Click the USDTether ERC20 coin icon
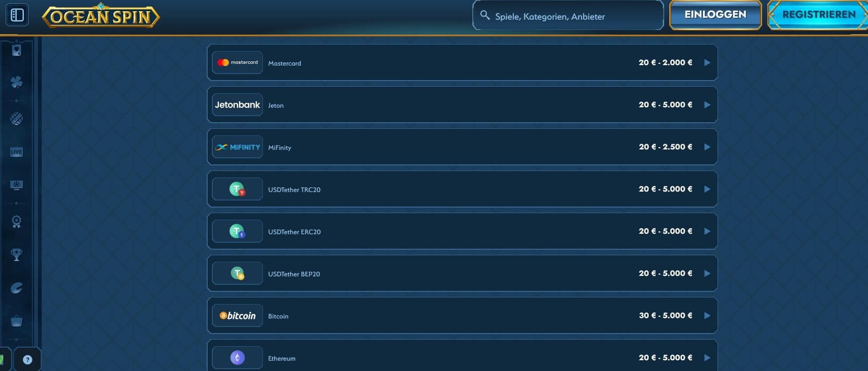Viewport: 868px width, 371px height. [x=237, y=231]
